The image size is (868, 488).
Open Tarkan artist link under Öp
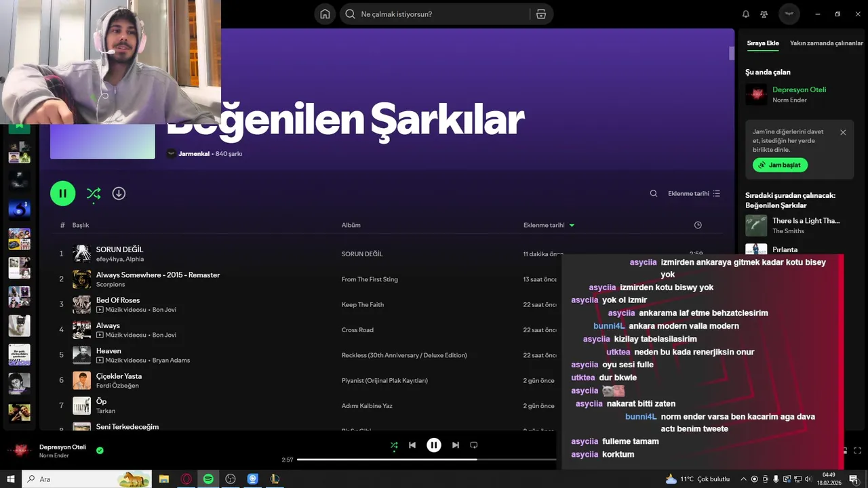click(x=106, y=411)
